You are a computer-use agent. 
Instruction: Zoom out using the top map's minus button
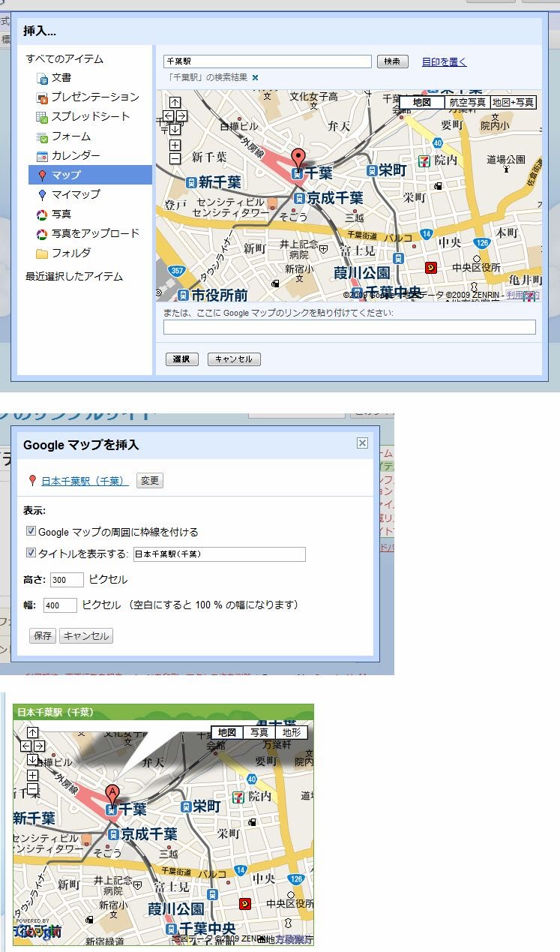[x=175, y=158]
